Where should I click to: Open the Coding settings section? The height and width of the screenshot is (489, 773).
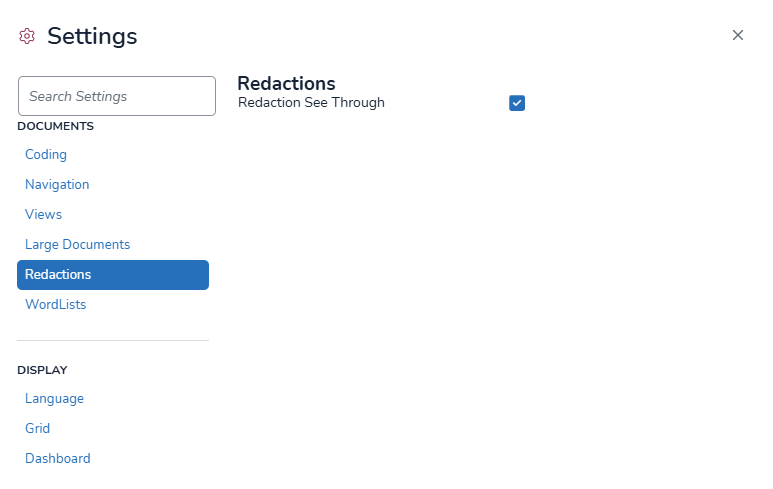(46, 155)
